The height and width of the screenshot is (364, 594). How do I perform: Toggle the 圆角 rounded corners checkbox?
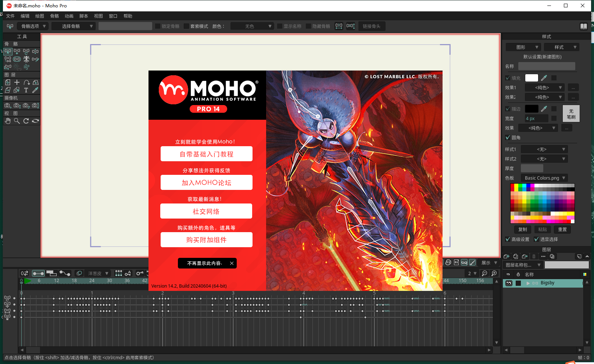pyautogui.click(x=508, y=137)
